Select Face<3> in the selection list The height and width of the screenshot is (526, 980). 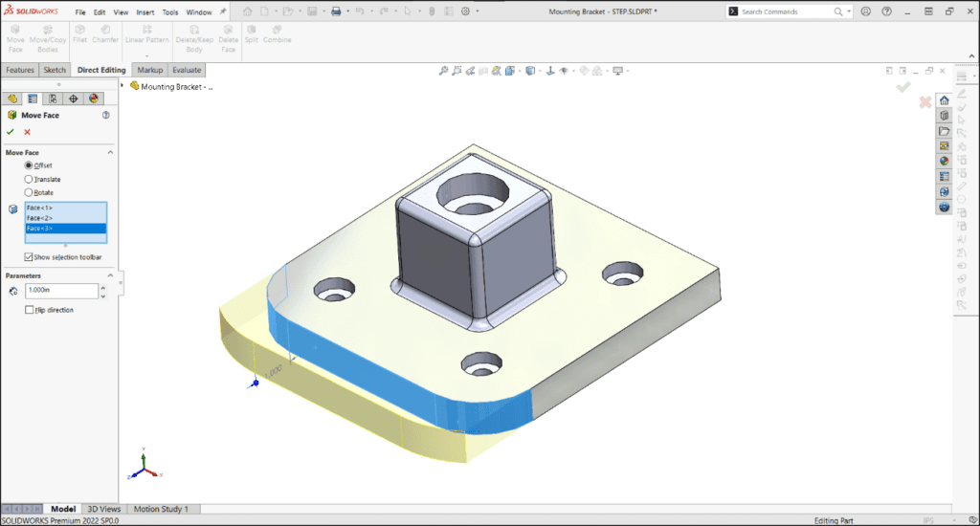(x=66, y=229)
